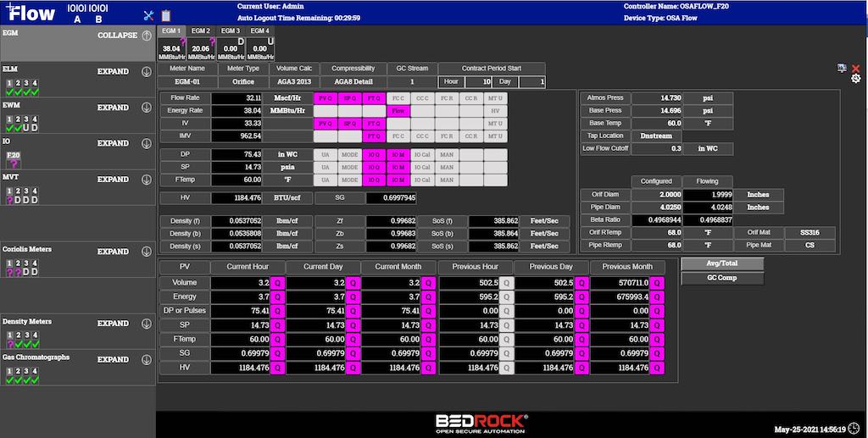Click Q flag for Volume Current Hour
Viewport: 868px width, 438px height.
(x=277, y=283)
